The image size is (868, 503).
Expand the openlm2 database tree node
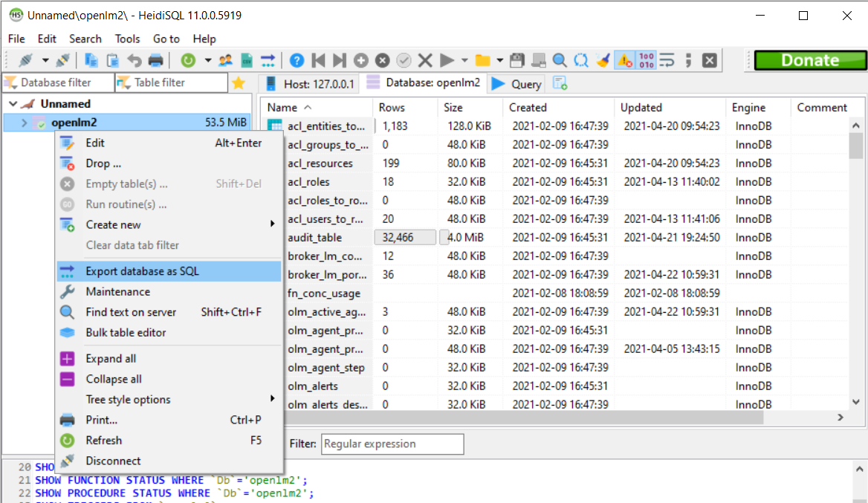24,123
